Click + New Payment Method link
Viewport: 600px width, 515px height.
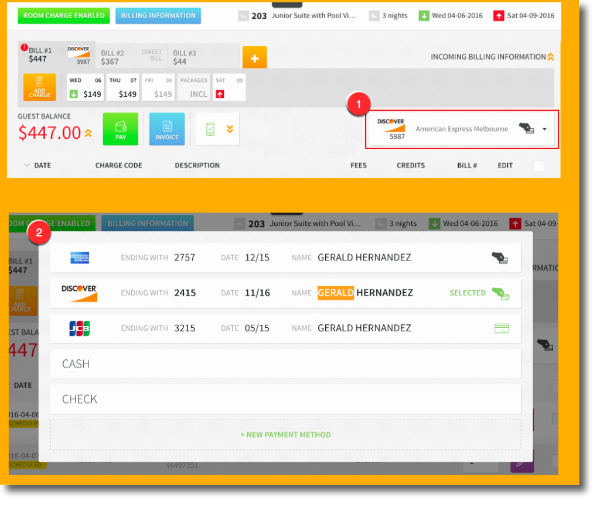coord(285,435)
